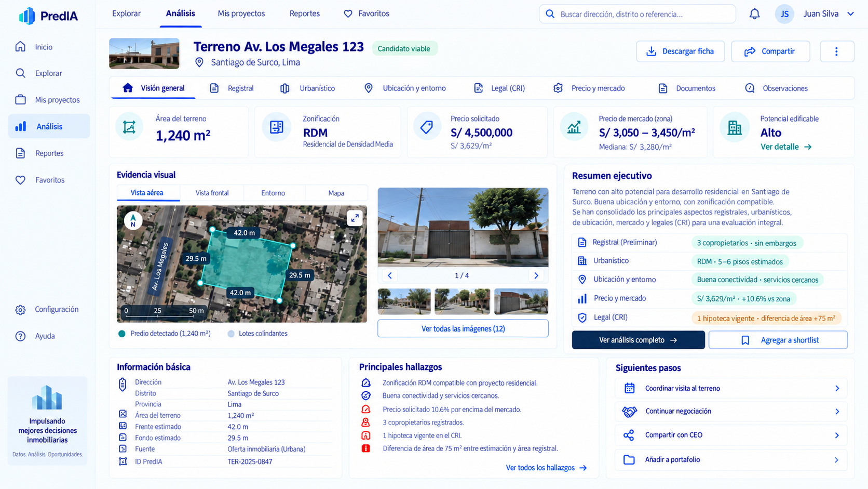Open Ver todos los hallazgos link
This screenshot has height=489, width=868.
[546, 468]
